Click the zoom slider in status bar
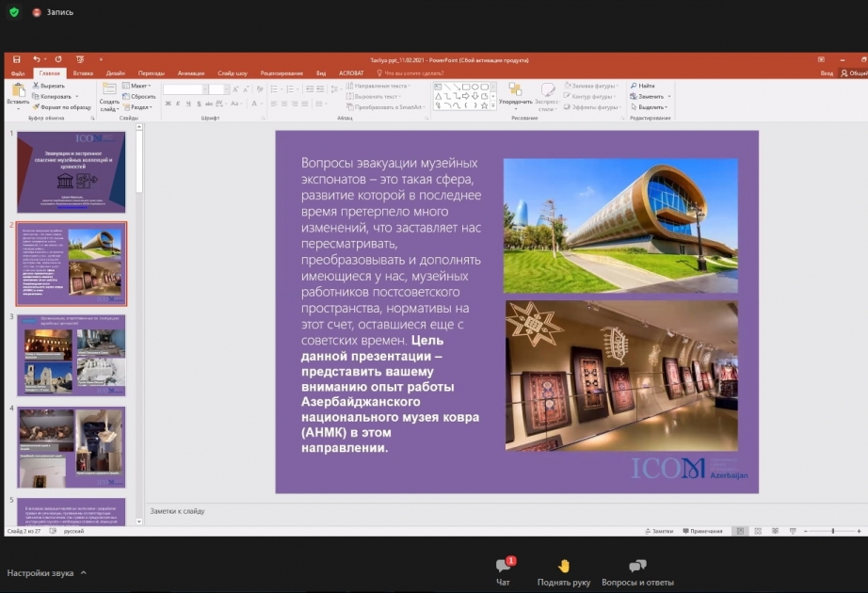Screen dimensions: 868x593 pos(832,531)
